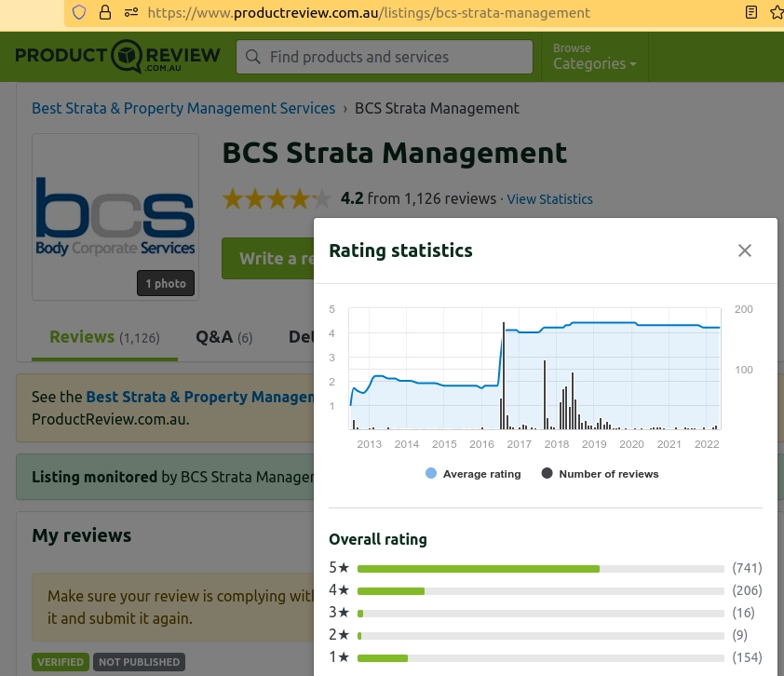Click the browser address bar URL

click(x=369, y=12)
